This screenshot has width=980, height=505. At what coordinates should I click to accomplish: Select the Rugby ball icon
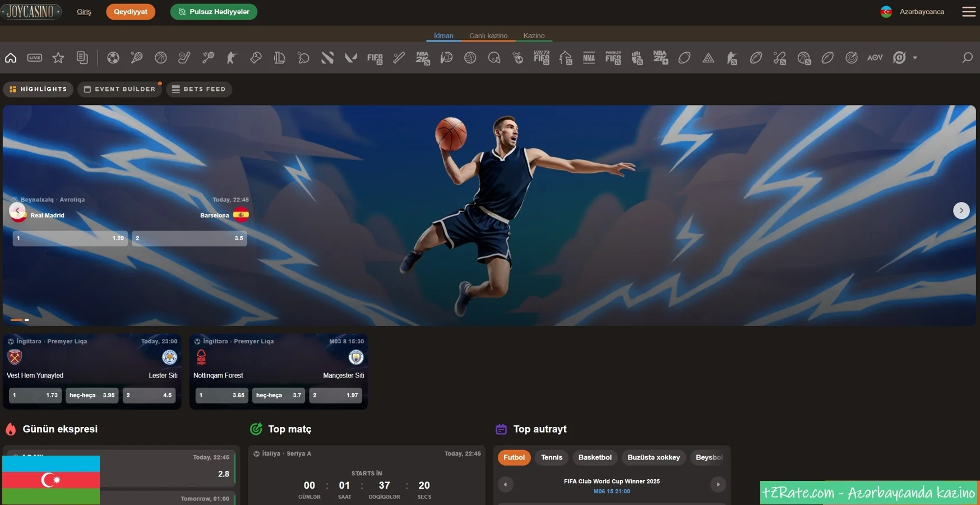[x=685, y=58]
